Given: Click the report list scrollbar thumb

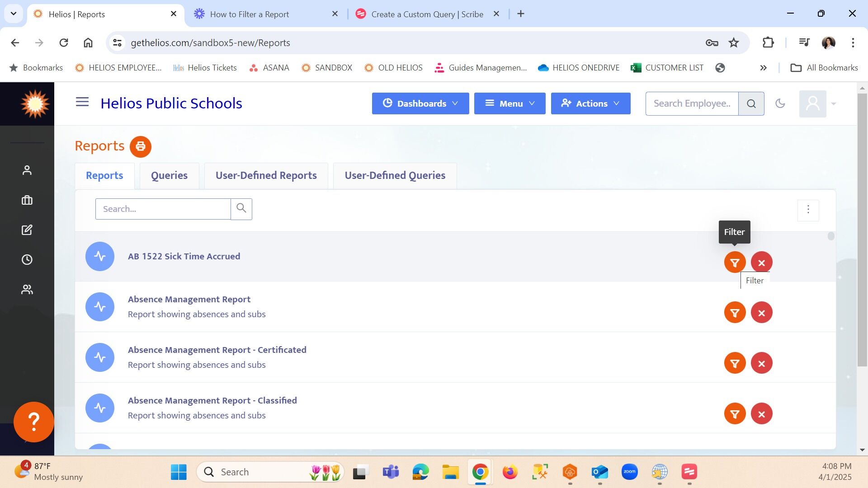Looking at the screenshot, I should tap(830, 236).
